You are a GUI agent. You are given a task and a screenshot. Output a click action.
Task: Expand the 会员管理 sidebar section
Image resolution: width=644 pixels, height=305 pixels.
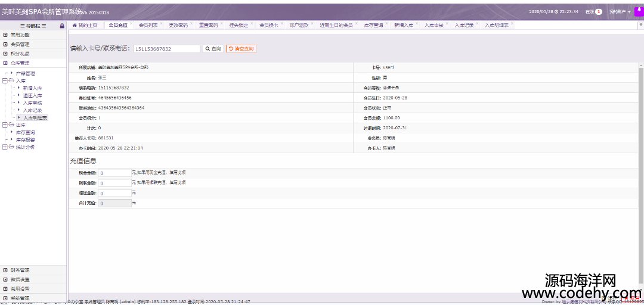(x=20, y=44)
